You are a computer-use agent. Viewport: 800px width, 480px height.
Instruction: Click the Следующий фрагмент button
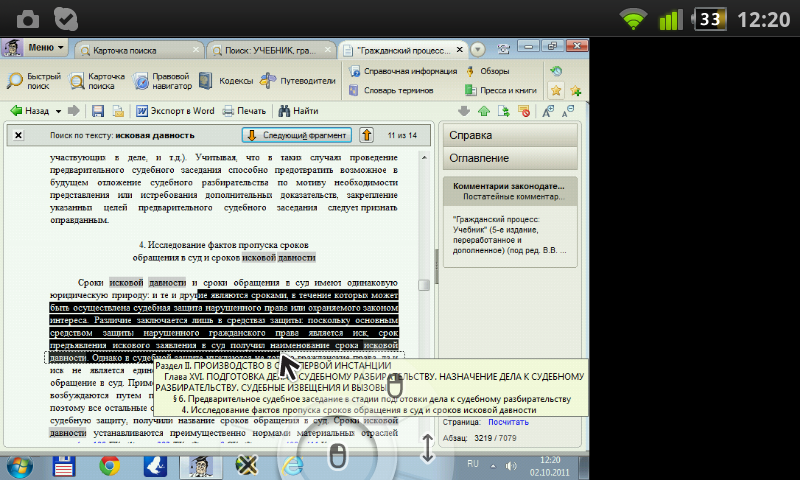[296, 135]
